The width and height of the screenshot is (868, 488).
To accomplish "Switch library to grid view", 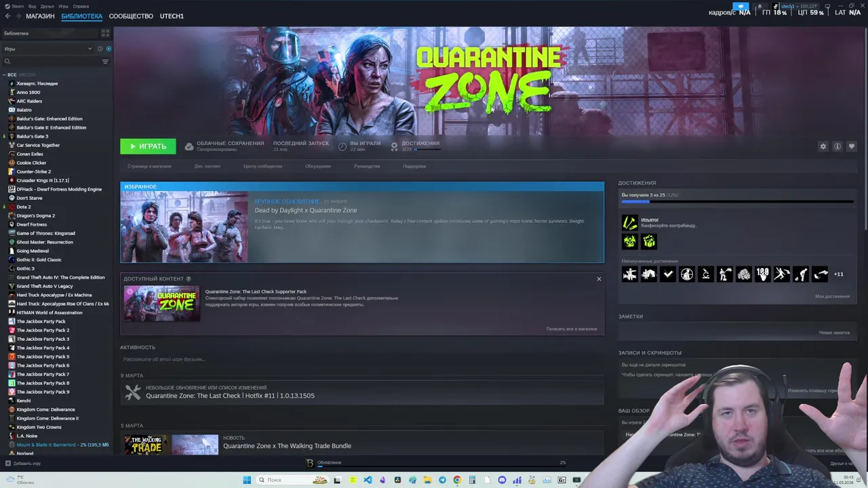I will (105, 33).
